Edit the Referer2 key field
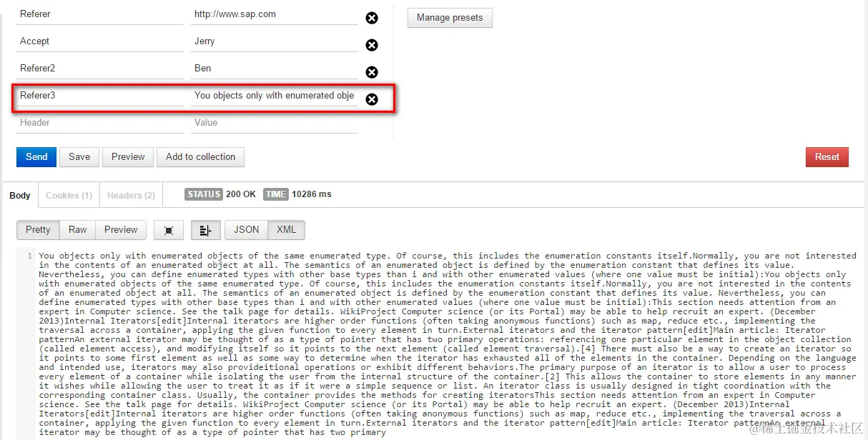Image resolution: width=868 pixels, height=440 pixels. 100,69
